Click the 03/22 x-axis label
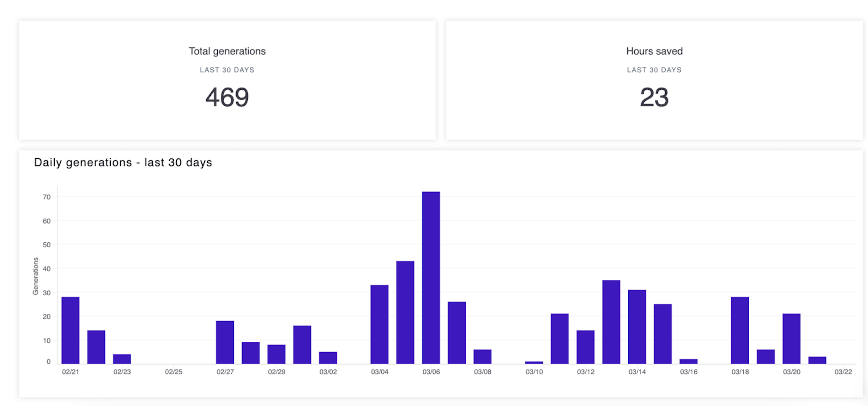 (x=843, y=372)
